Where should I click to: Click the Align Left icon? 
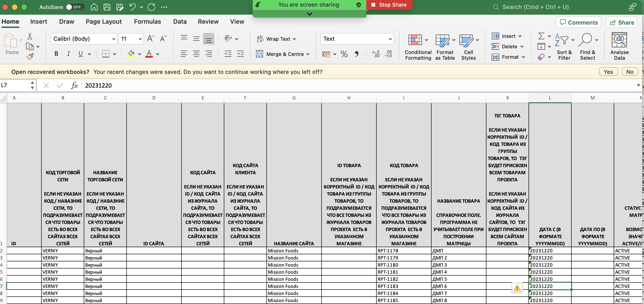(184, 54)
